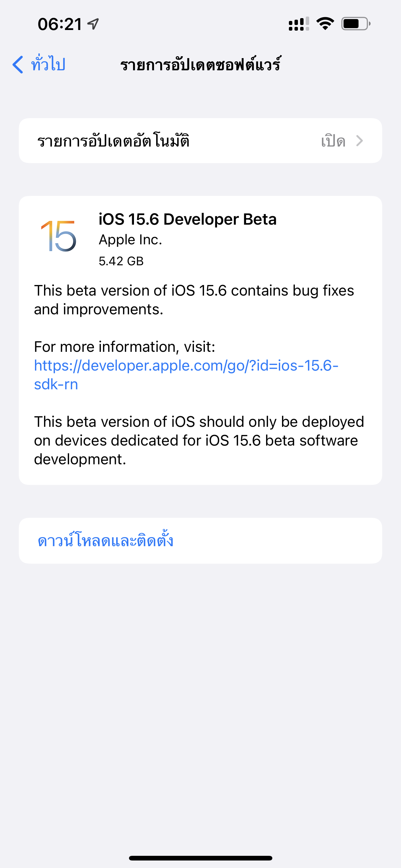401x868 pixels.
Task: Tap the Apple Inc. publisher text
Action: pos(130,240)
